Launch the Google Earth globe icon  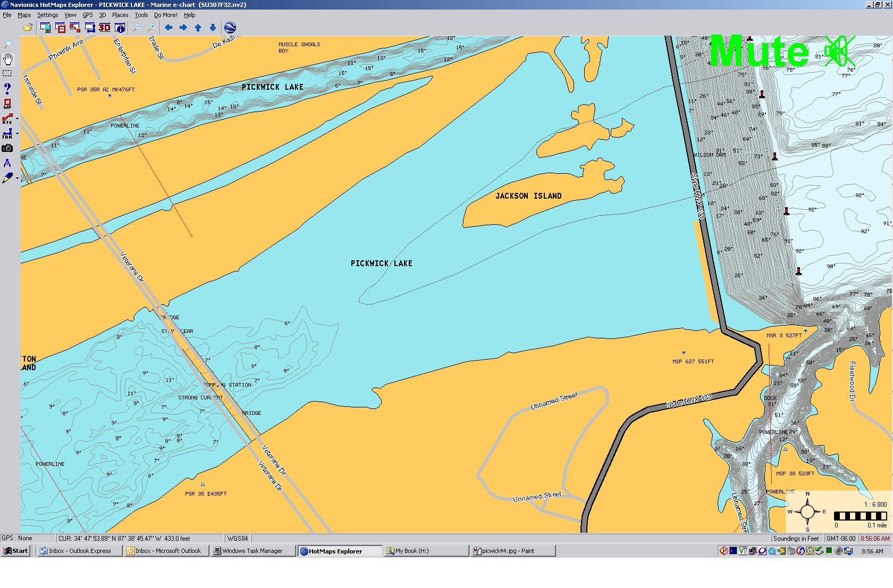pyautogui.click(x=230, y=28)
